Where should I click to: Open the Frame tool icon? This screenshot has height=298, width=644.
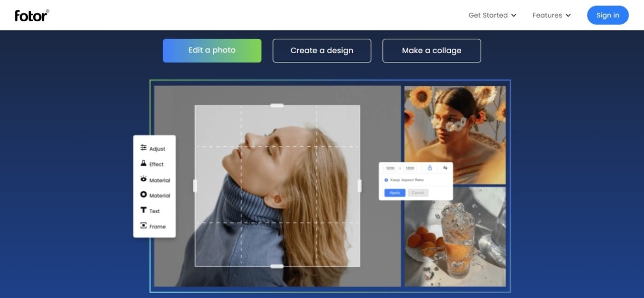pyautogui.click(x=144, y=226)
